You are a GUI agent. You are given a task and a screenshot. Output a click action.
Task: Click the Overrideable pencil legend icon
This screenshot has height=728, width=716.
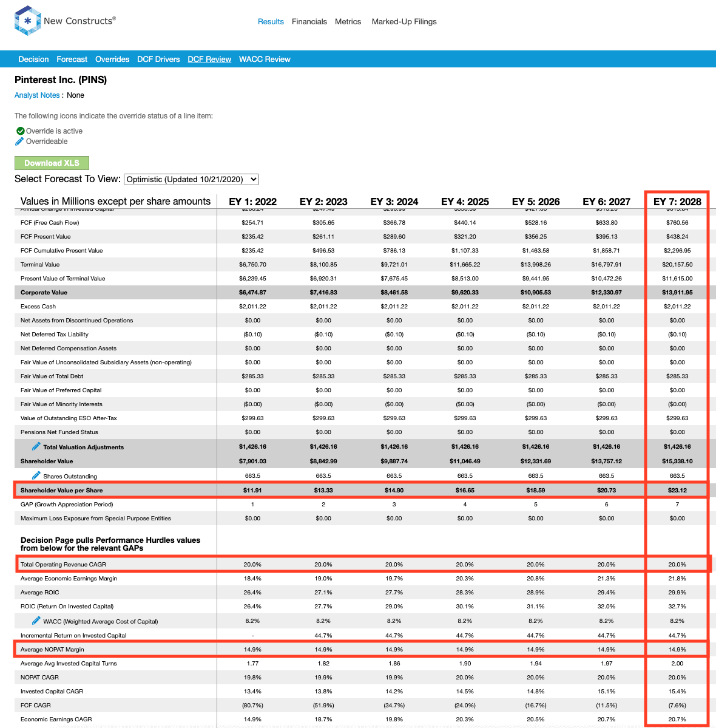(x=19, y=141)
